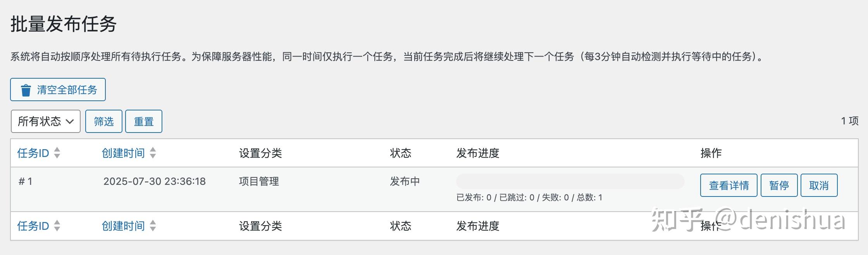The image size is (868, 255).
Task: Click sort arrows beside top 创建时间 header
Action: click(x=153, y=153)
